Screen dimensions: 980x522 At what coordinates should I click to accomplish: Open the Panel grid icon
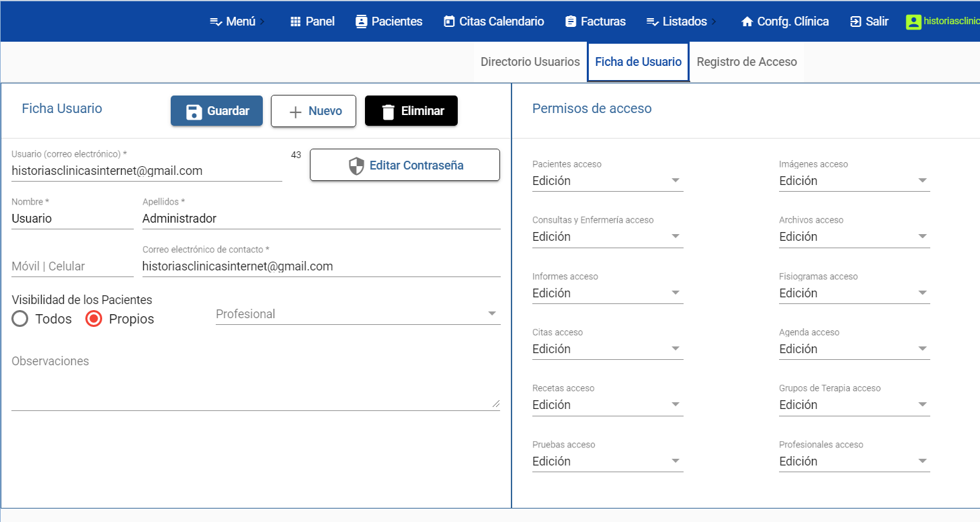pos(296,22)
